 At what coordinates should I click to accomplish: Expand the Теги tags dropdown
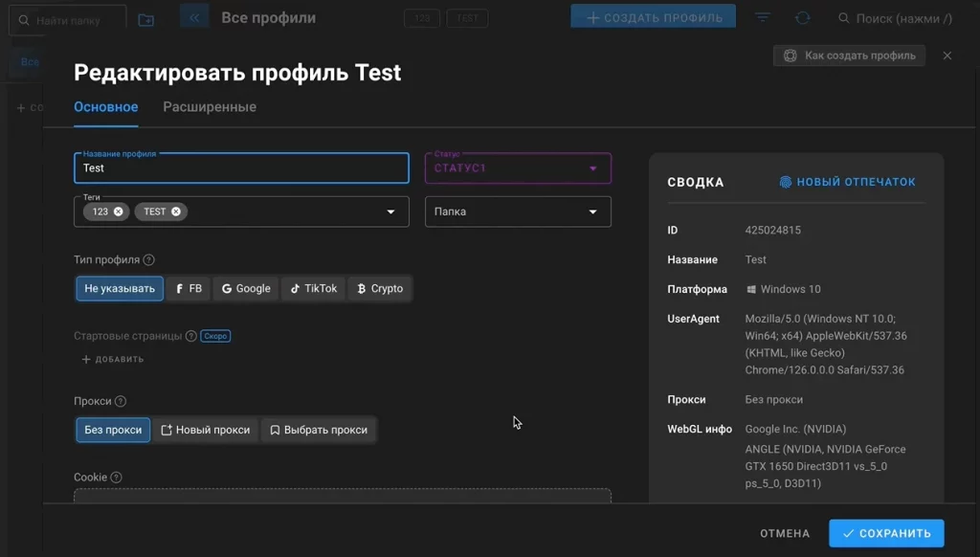click(390, 212)
